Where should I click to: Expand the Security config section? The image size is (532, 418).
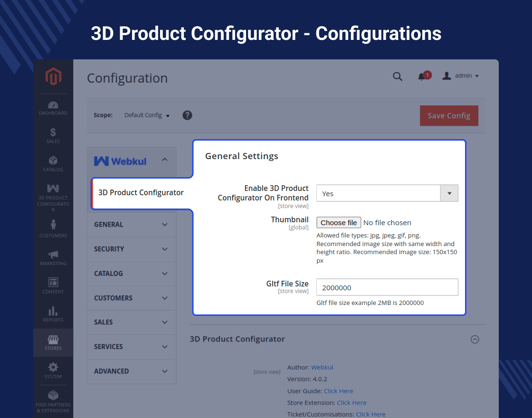tap(132, 249)
